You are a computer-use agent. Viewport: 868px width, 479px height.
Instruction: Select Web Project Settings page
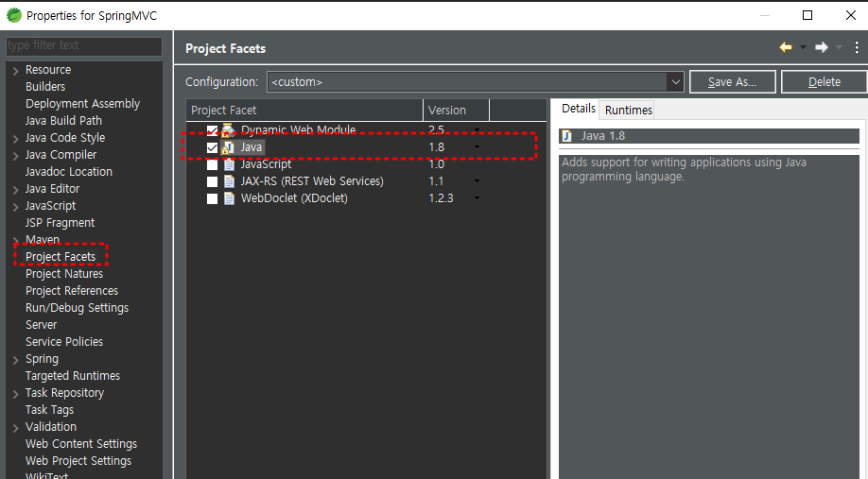(x=78, y=461)
